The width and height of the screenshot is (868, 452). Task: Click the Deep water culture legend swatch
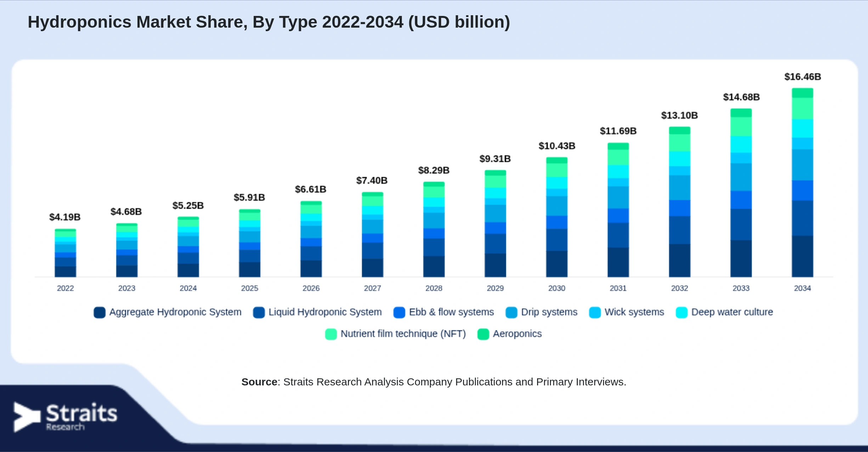tap(682, 312)
